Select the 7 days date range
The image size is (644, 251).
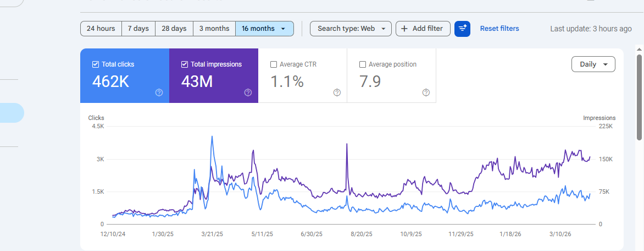point(138,29)
